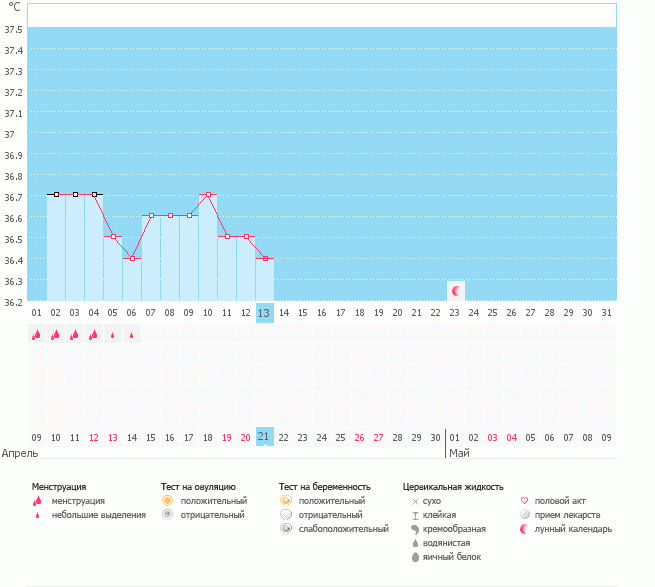The height and width of the screenshot is (587, 655).
Task: Click the temperature point on cycle day 10
Action: point(208,195)
